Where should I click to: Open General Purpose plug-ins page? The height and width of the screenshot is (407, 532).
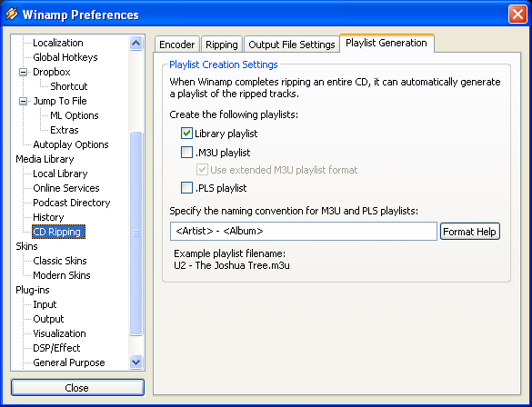(x=69, y=362)
